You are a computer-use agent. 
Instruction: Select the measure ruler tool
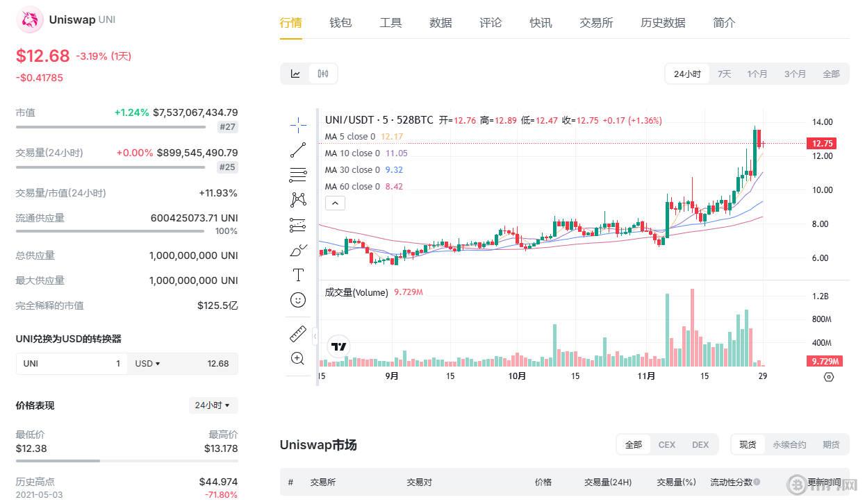pyautogui.click(x=297, y=333)
